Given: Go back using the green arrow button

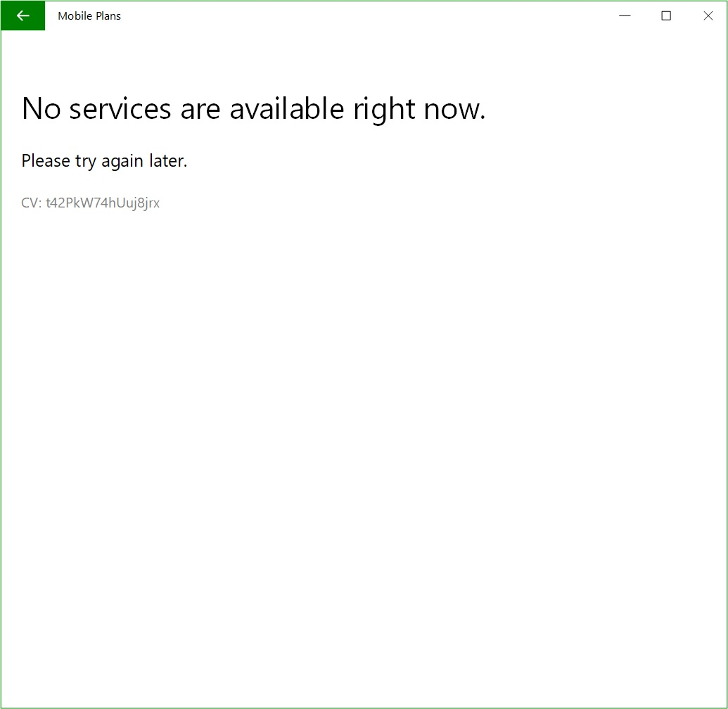Looking at the screenshot, I should coord(23,15).
